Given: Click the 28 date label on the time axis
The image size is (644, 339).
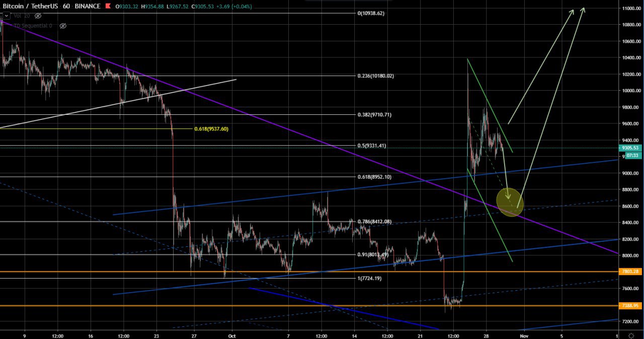Looking at the screenshot, I should [487, 335].
